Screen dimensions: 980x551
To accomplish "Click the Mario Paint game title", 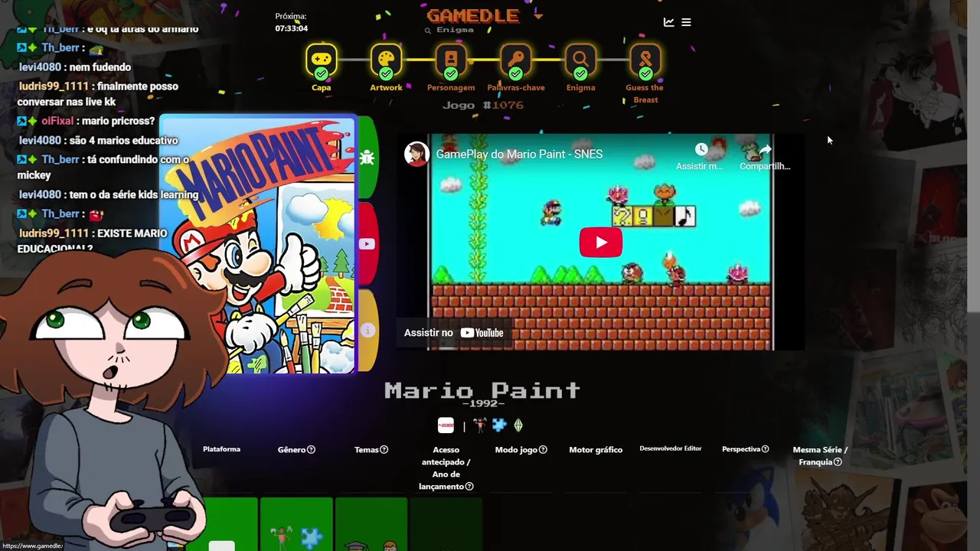I will coord(482,390).
